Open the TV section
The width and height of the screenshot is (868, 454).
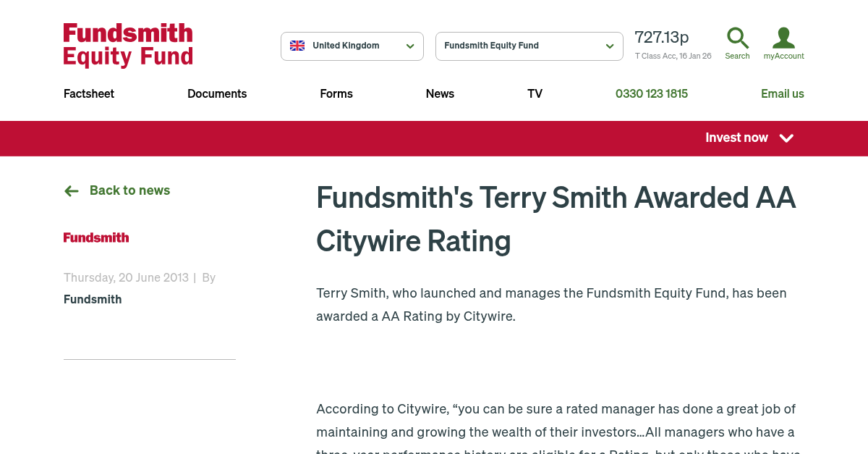coord(535,93)
